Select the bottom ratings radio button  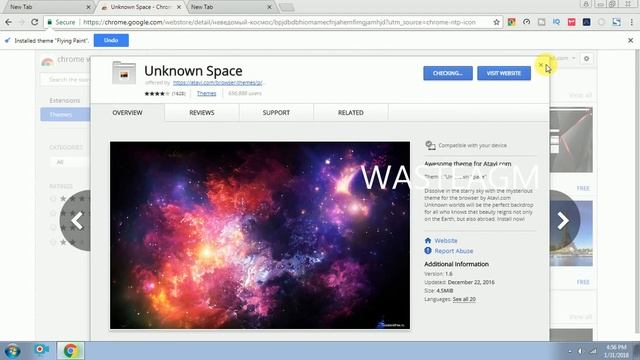tap(53, 242)
